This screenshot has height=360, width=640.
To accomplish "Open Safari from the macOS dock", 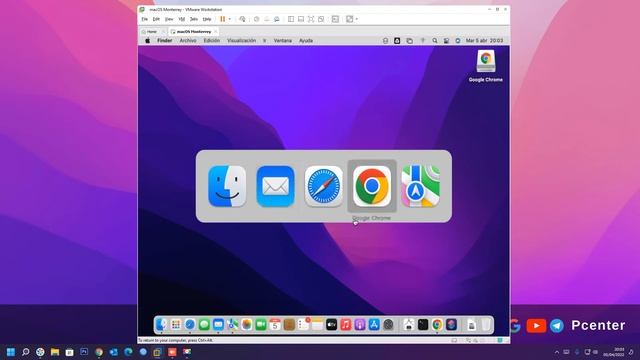I will (x=190, y=325).
